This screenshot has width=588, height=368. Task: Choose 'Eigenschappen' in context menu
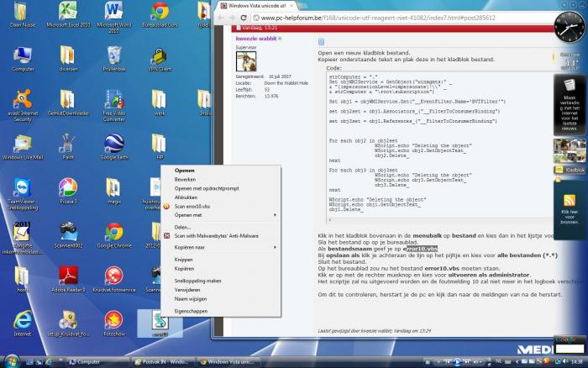[190, 311]
